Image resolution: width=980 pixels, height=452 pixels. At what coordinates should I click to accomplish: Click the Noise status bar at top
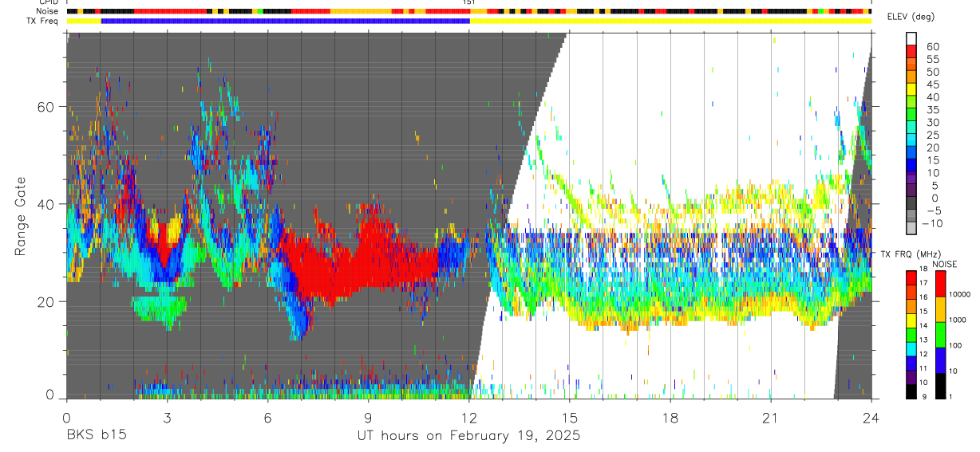(x=469, y=12)
